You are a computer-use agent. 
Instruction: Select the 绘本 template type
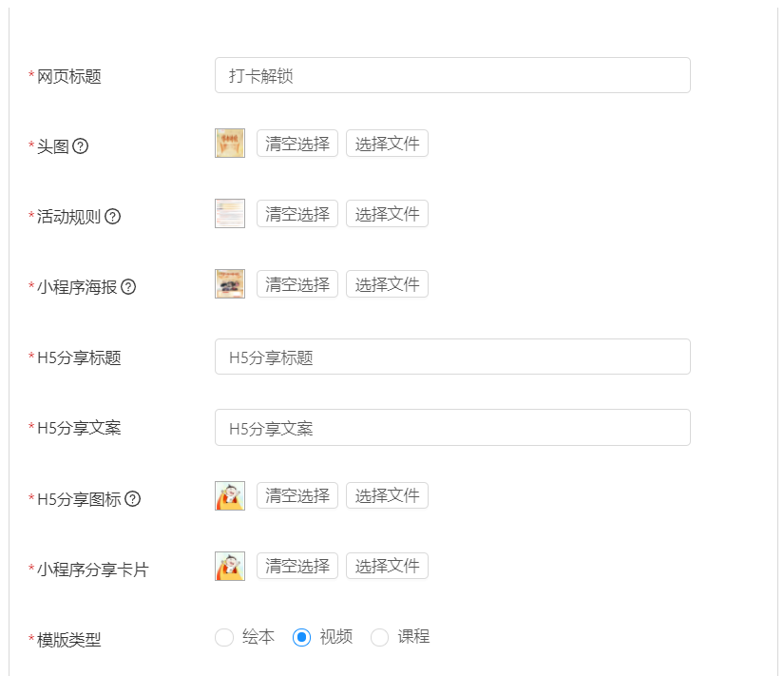pyautogui.click(x=224, y=638)
